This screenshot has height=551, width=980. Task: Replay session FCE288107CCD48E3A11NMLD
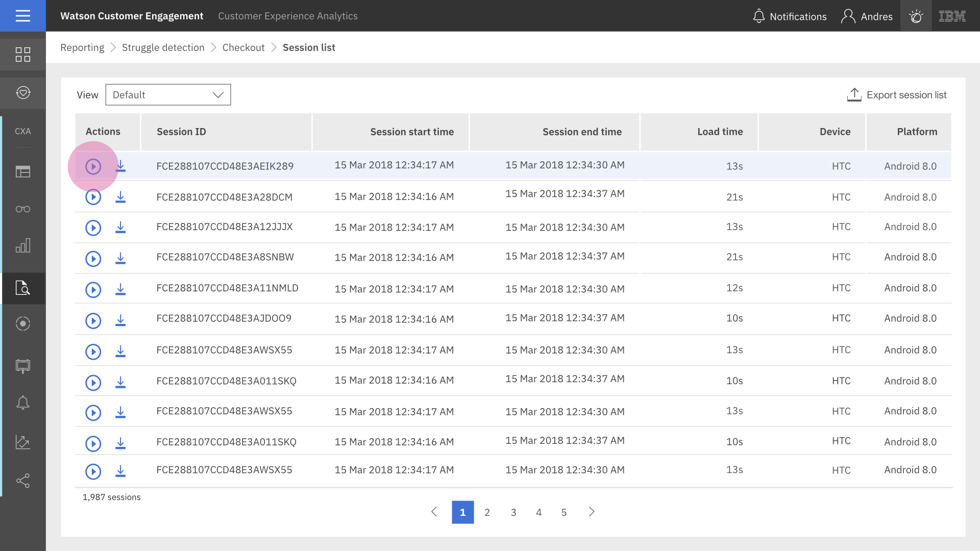point(93,290)
